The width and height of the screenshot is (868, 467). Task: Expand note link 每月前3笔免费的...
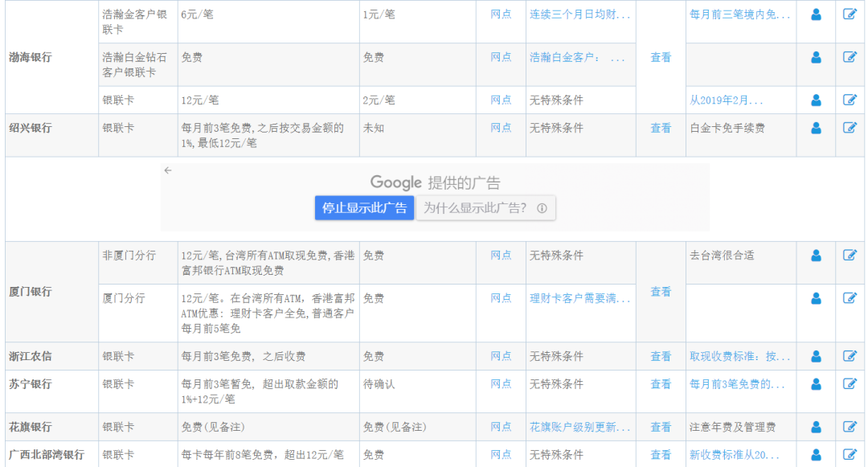(737, 384)
